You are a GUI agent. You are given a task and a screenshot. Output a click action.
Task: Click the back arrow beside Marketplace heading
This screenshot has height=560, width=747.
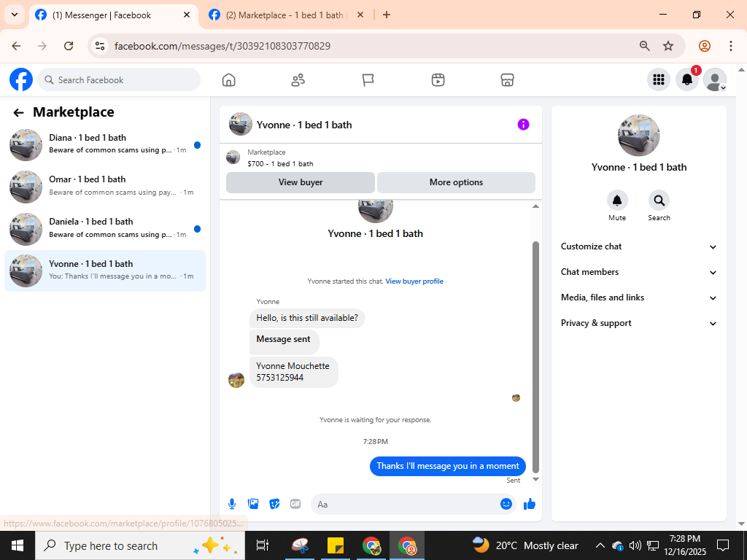tap(18, 112)
